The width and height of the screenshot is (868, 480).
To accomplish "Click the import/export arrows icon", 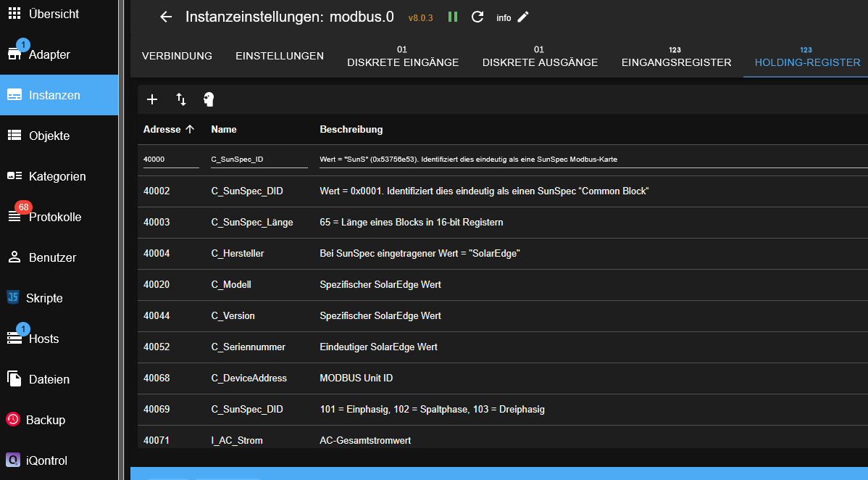I will pyautogui.click(x=181, y=99).
